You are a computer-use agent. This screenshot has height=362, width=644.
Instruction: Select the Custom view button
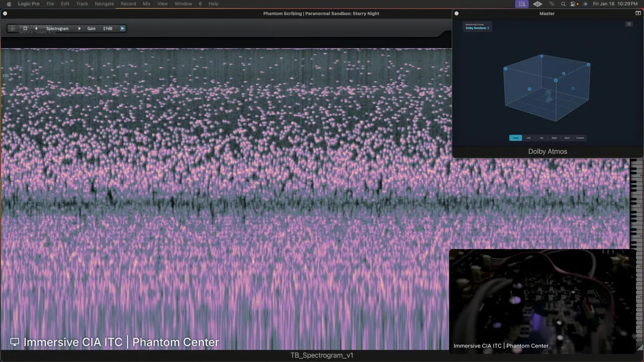[580, 138]
